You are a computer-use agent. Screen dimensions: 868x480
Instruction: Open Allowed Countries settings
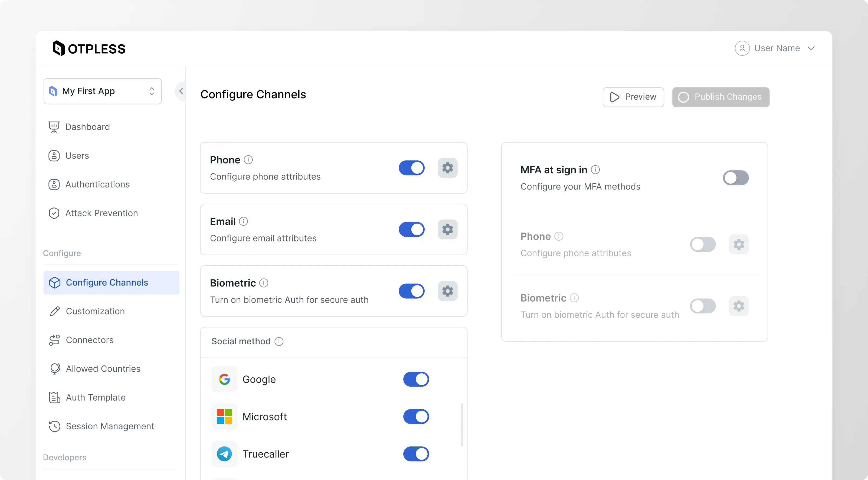coord(103,369)
